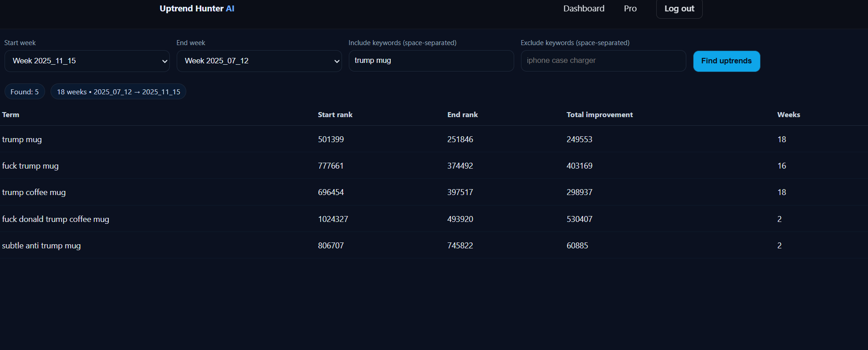Click the Total improvement column header
868x350 pixels.
[599, 115]
